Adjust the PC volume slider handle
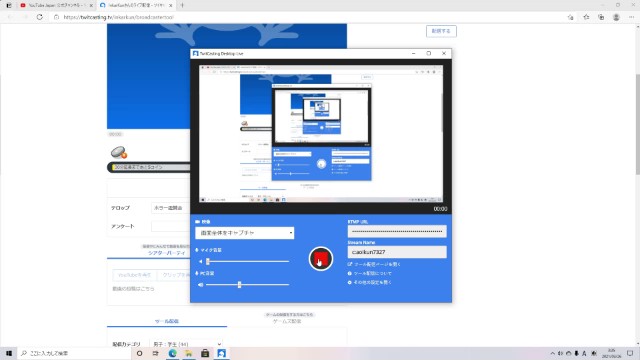Screen dimensions: 640x360 click(x=240, y=284)
